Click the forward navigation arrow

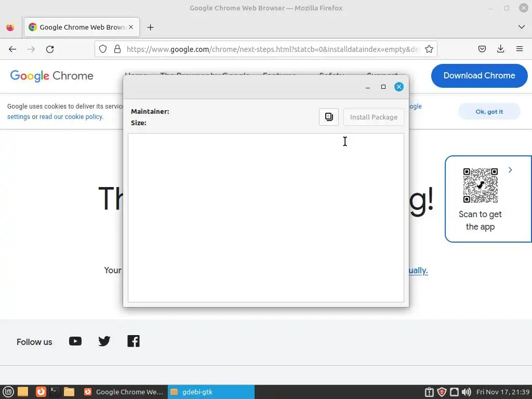pyautogui.click(x=31, y=49)
